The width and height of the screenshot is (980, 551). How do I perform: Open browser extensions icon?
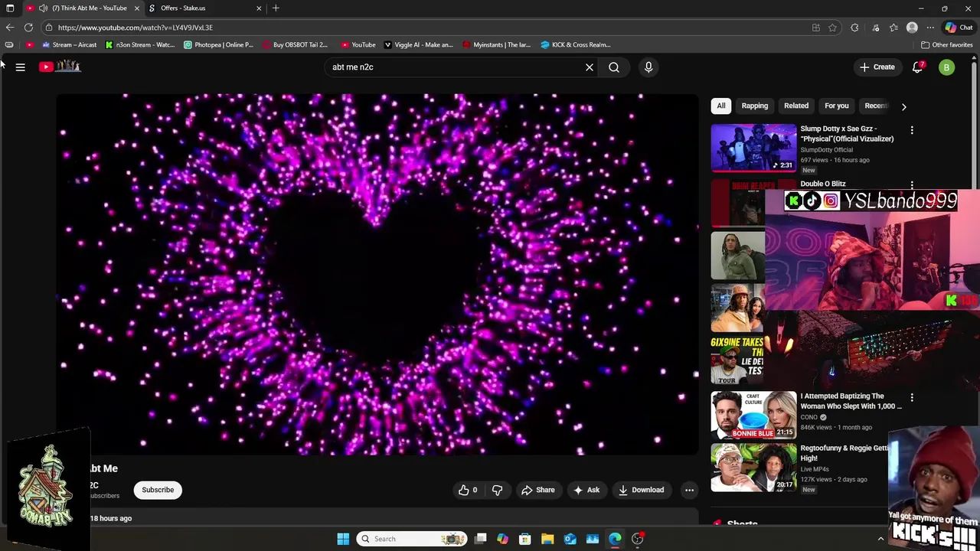pos(854,28)
